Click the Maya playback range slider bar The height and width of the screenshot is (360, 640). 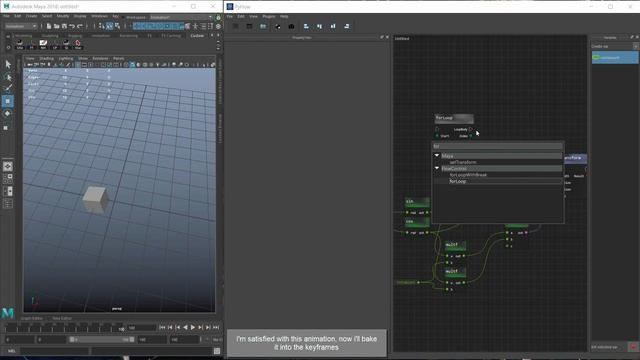click(102, 340)
